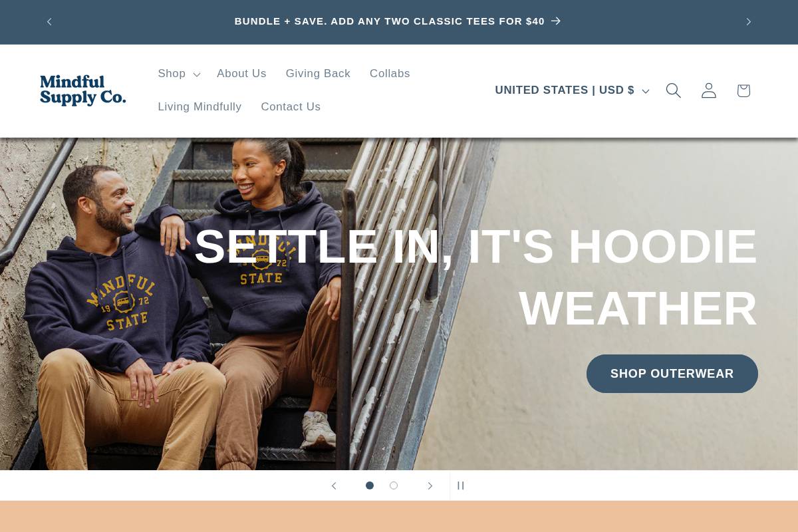Select the first slideshow dot
This screenshot has width=798, height=532.
(x=370, y=485)
